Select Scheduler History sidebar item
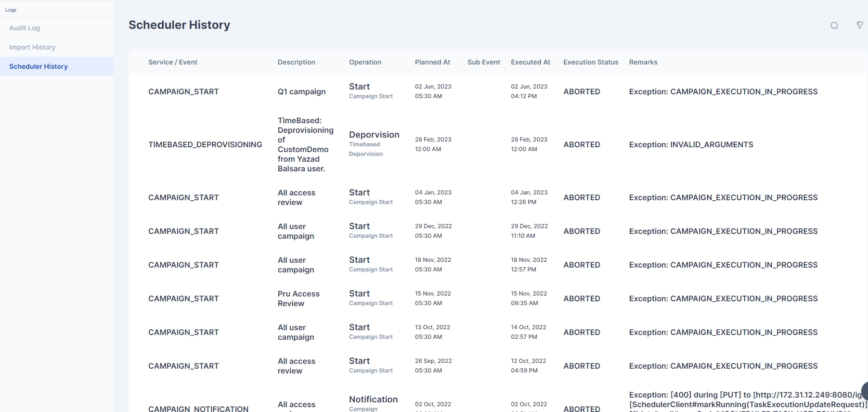Viewport: 868px width, 412px height. [39, 66]
